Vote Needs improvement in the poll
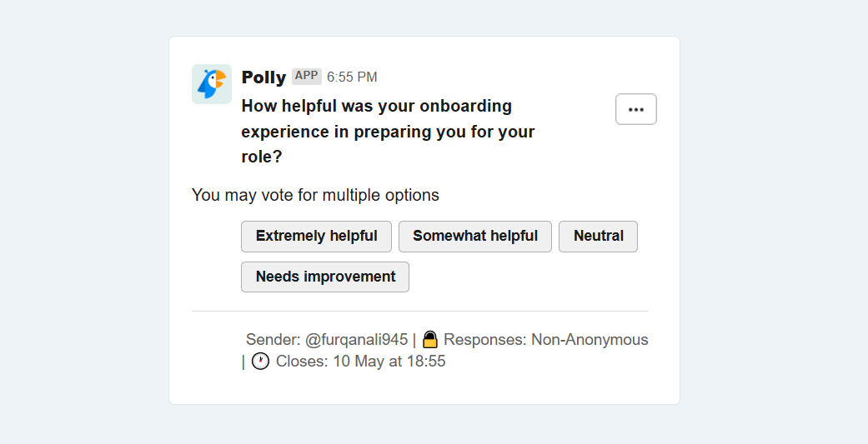The image size is (868, 444). (325, 277)
